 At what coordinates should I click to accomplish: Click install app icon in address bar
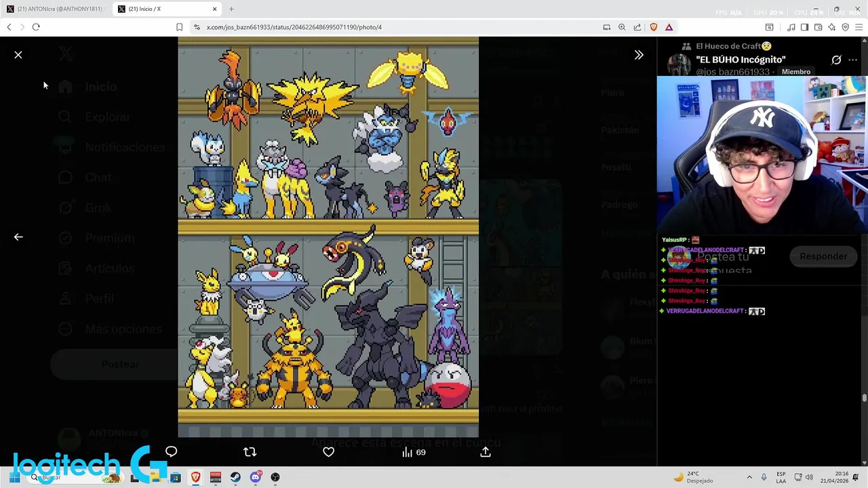pos(607,27)
